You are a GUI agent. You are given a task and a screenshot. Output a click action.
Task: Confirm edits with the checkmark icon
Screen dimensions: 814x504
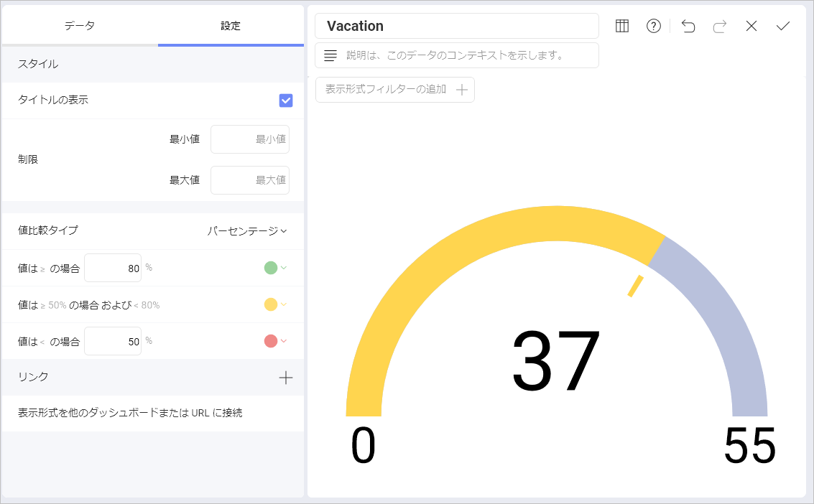(783, 26)
